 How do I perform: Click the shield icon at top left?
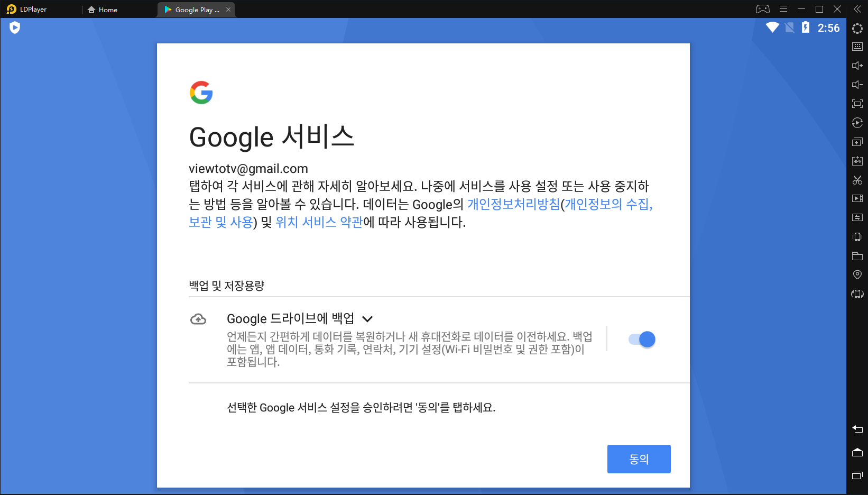[15, 27]
